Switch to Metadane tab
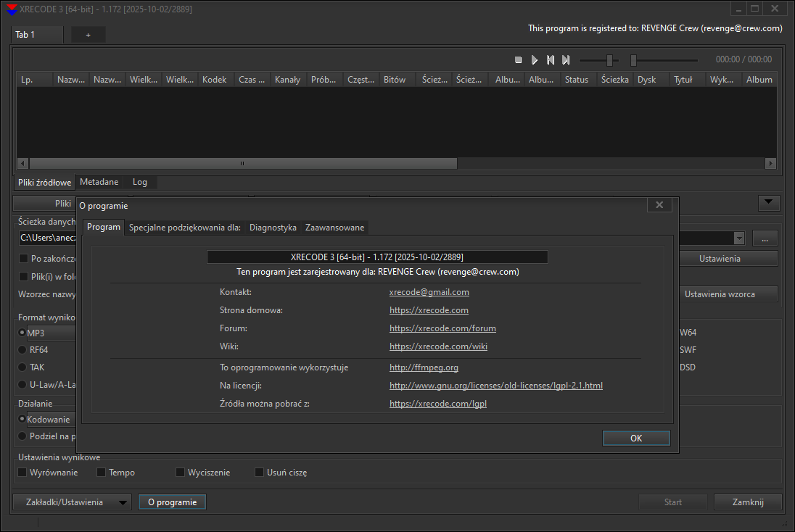Screen dimensions: 795x532 pyautogui.click(x=99, y=182)
